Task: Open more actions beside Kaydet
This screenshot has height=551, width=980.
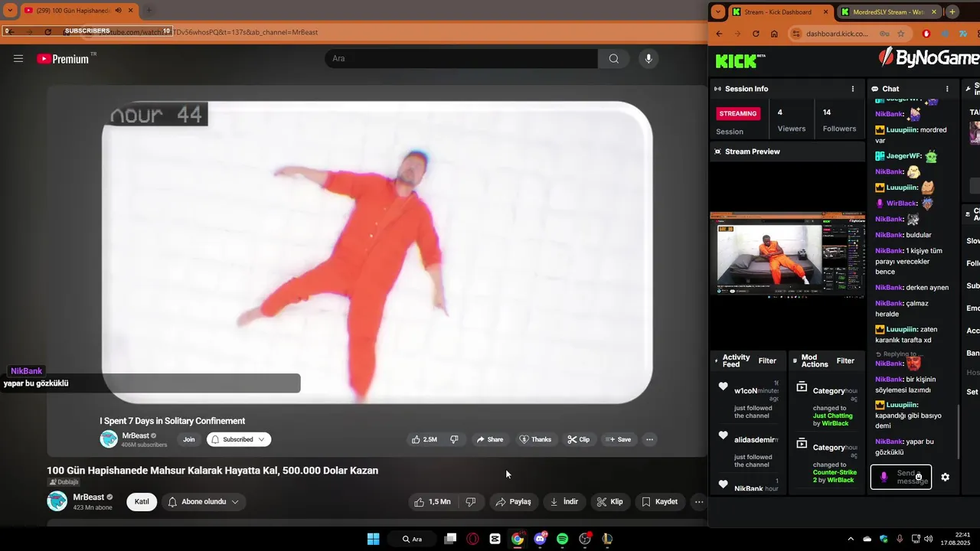Action: point(698,502)
